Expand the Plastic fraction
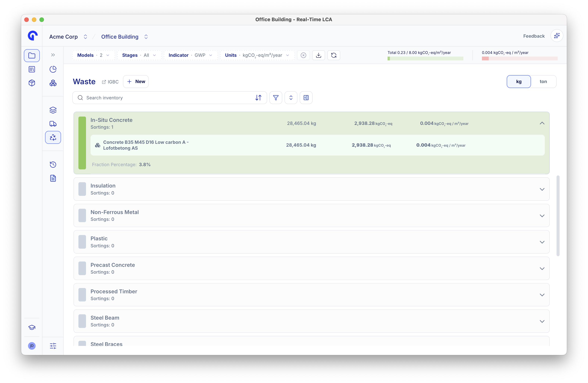Viewport: 588px width, 383px height. tap(542, 242)
